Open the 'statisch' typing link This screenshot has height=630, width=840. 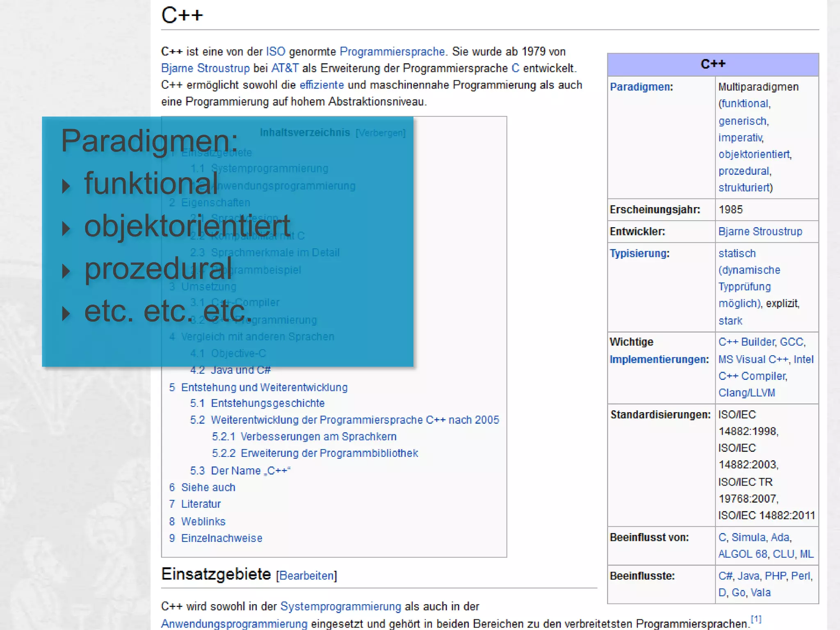point(737,253)
